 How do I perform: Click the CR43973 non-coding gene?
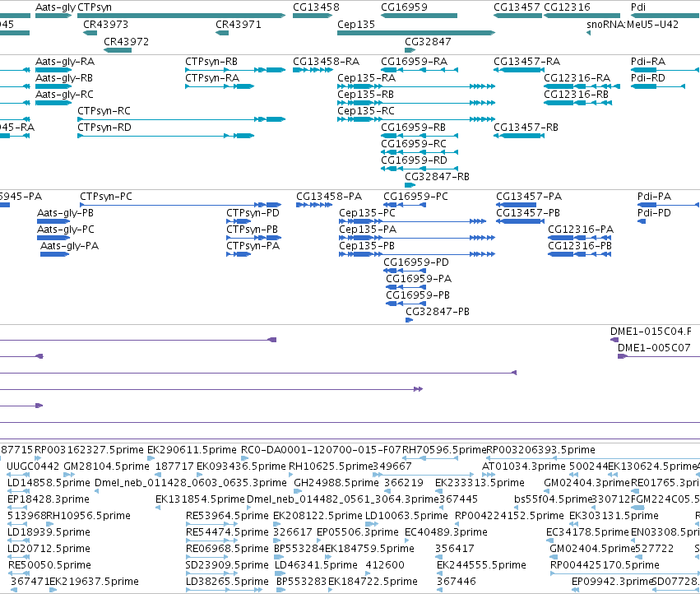[x=90, y=33]
